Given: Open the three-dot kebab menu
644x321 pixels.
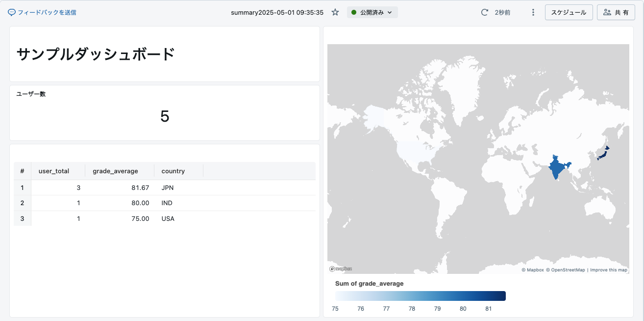Looking at the screenshot, I should 533,12.
